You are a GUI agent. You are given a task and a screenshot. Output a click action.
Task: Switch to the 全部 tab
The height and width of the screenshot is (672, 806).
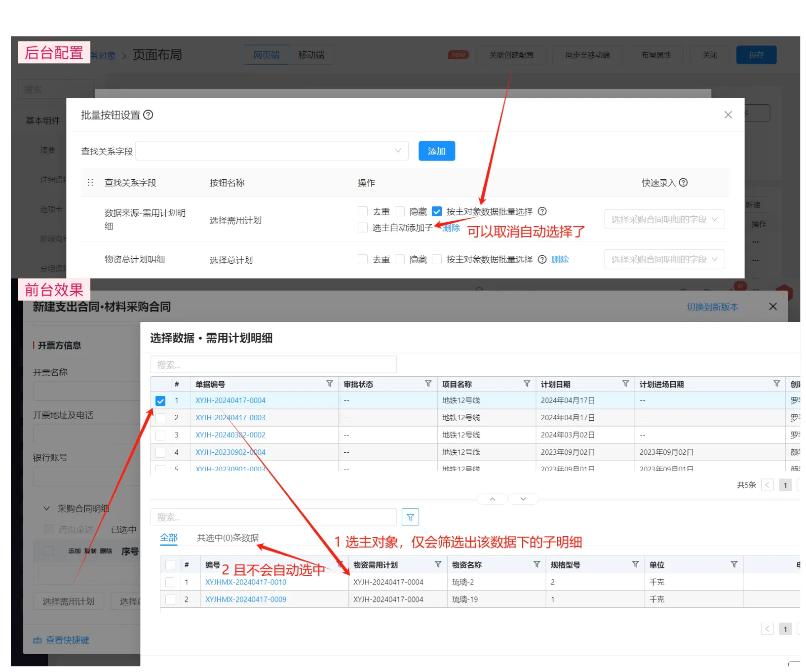point(168,538)
